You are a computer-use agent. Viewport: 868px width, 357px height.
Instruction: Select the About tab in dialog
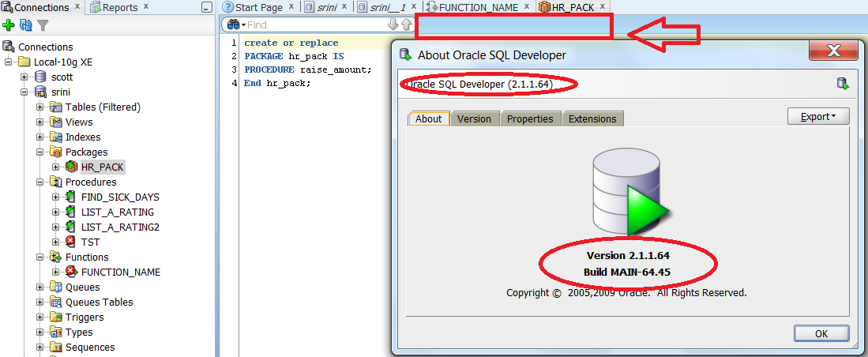[428, 118]
